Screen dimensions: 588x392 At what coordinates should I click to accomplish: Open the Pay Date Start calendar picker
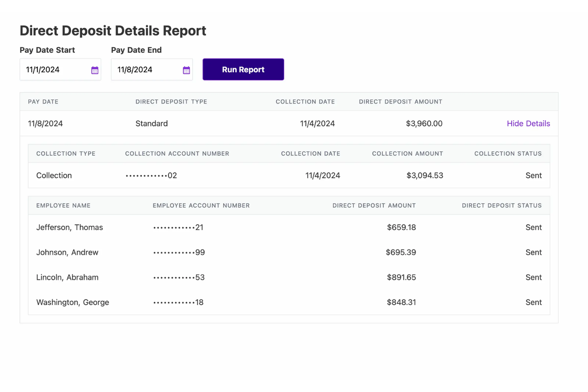coord(95,70)
